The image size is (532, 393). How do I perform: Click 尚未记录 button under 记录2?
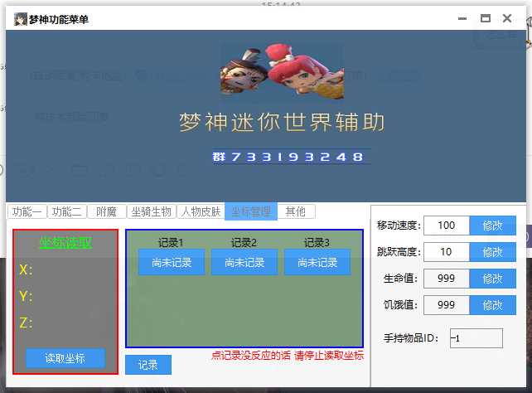pyautogui.click(x=244, y=262)
